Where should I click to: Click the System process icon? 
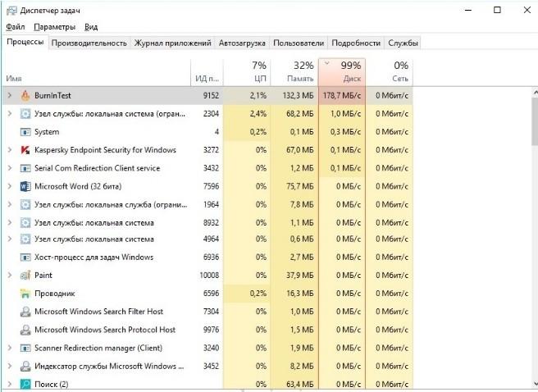click(x=25, y=132)
